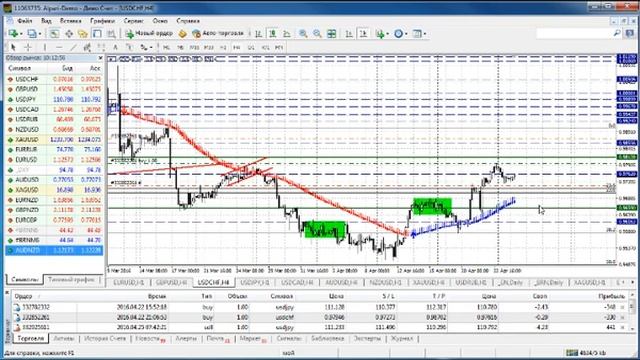640x360 pixels.
Task: Select the D1 timeframe button
Action: (251, 47)
